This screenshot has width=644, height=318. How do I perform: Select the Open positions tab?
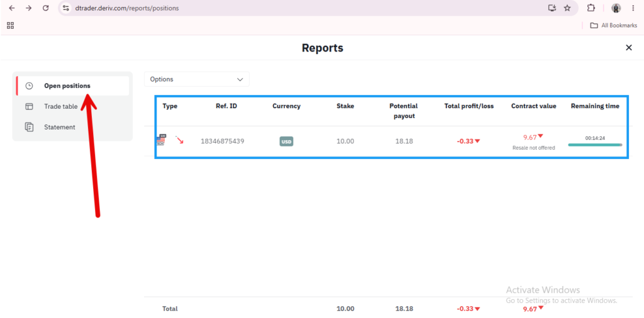coord(73,85)
